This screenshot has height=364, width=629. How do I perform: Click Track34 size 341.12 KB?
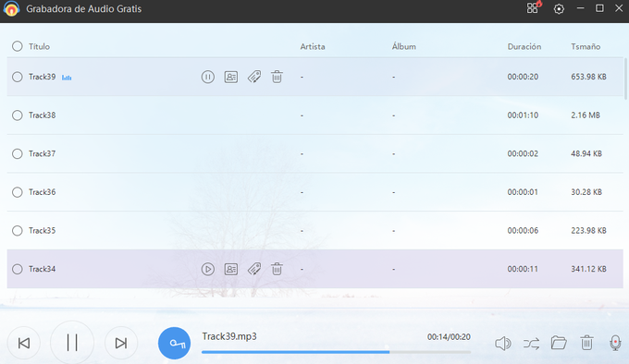[x=588, y=269]
